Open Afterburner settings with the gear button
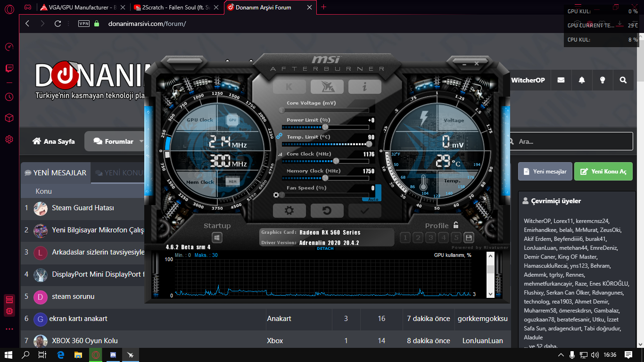 point(289,211)
